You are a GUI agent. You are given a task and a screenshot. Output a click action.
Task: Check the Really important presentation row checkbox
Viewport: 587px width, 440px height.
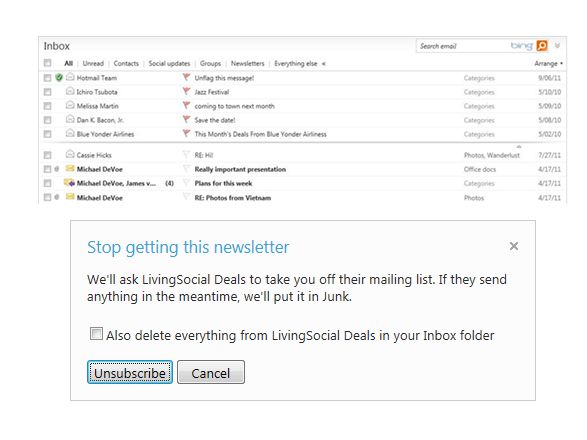pos(48,169)
